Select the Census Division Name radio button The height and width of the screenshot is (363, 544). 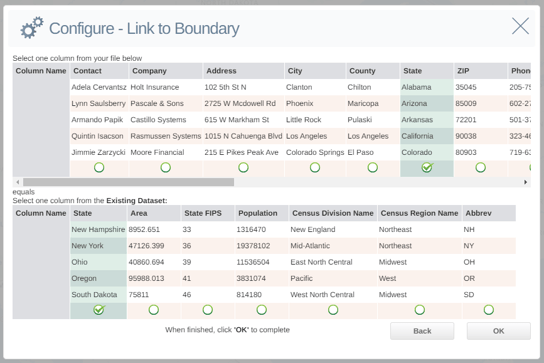[333, 310]
